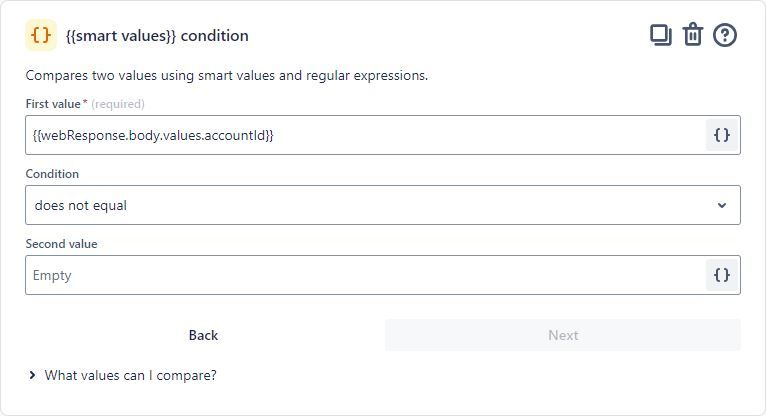The height and width of the screenshot is (416, 766).
Task: Click the "First value" field label
Action: 53,104
